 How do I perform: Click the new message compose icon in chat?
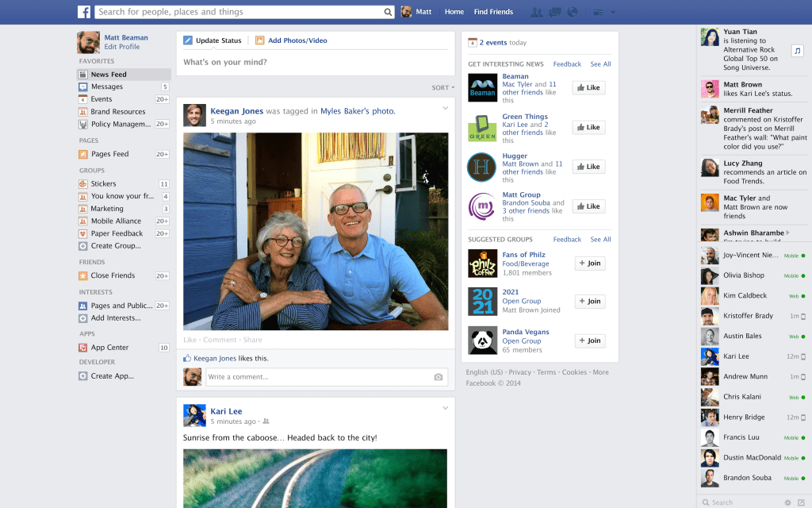[801, 502]
